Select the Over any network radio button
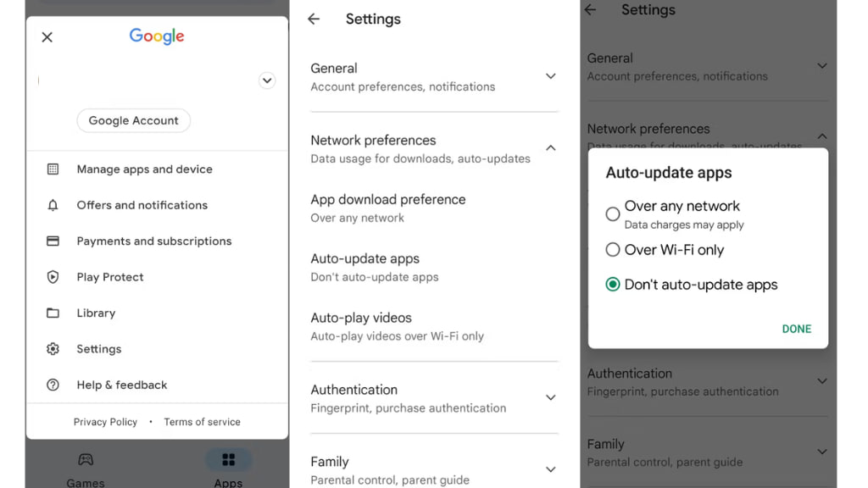Viewport: 868px width, 488px height. tap(613, 214)
